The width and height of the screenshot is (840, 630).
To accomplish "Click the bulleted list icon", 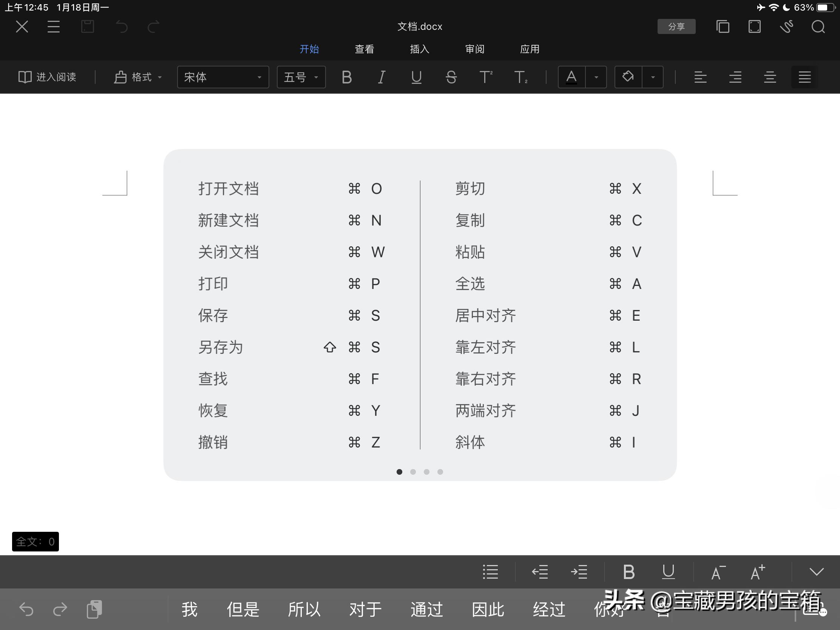I will (x=490, y=572).
